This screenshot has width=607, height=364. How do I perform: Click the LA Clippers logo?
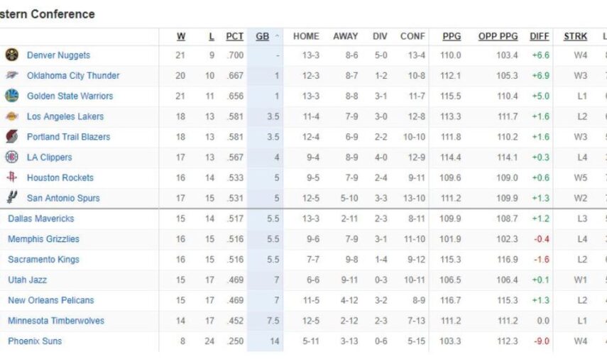pos(11,158)
